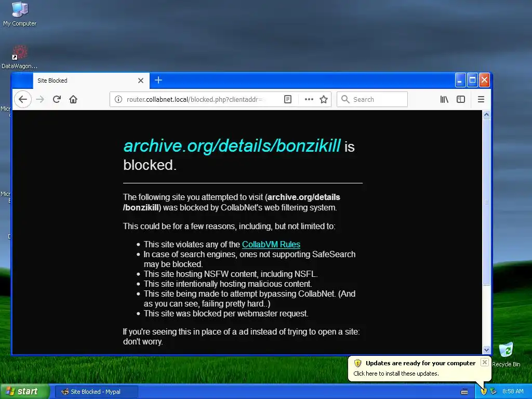Image resolution: width=532 pixels, height=399 pixels.
Task: Click the scrollbar up arrow
Action: click(x=486, y=115)
